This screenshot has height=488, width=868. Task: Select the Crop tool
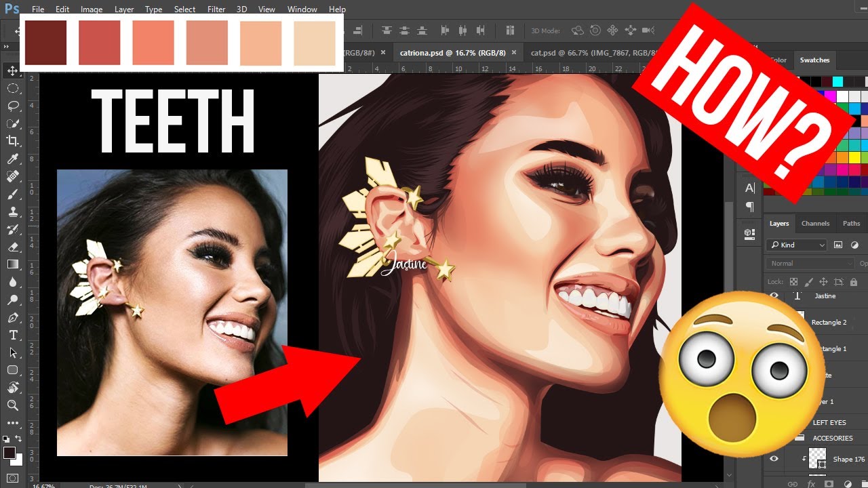pos(12,141)
